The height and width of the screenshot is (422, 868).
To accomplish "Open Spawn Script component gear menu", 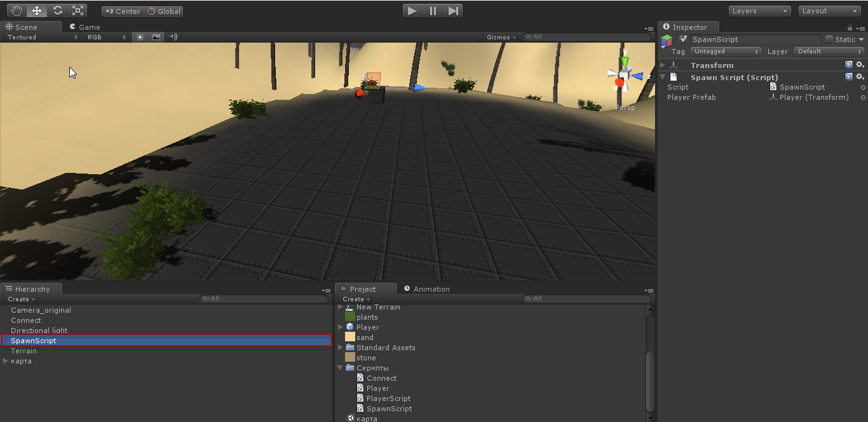I will tap(860, 77).
